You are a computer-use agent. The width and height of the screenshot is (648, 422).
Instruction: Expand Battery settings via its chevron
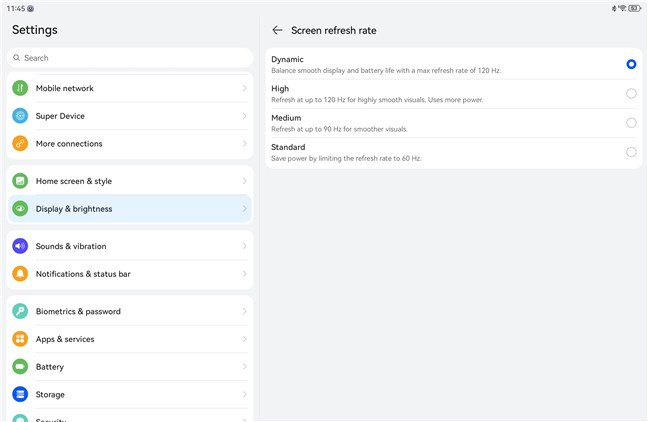pyautogui.click(x=245, y=367)
